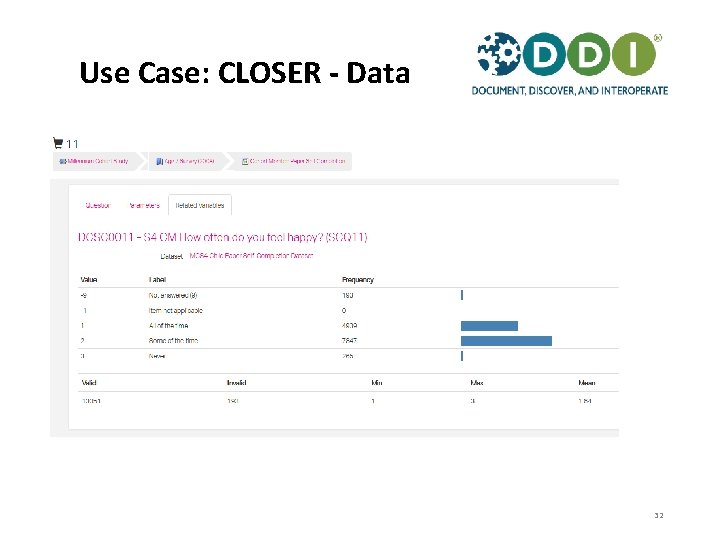720x540 pixels.
Task: Click the Frequency column header
Action: coord(358,279)
